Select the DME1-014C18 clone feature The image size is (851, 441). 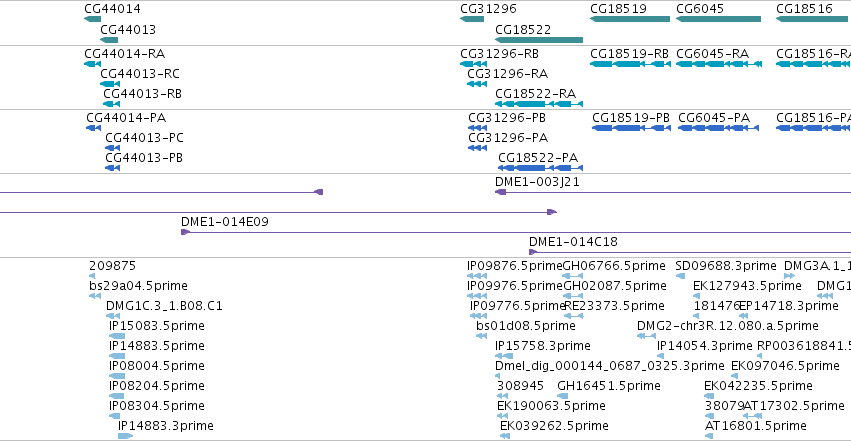click(x=690, y=252)
